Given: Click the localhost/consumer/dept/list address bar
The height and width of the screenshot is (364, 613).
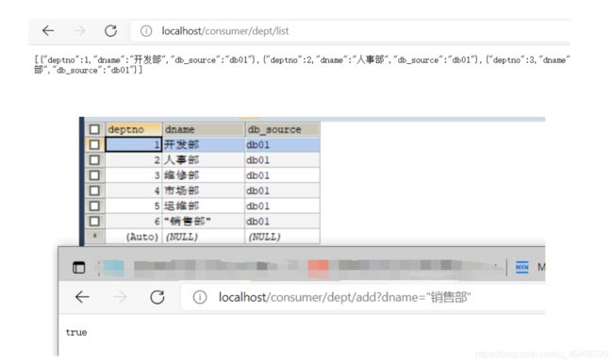Looking at the screenshot, I should [350, 31].
